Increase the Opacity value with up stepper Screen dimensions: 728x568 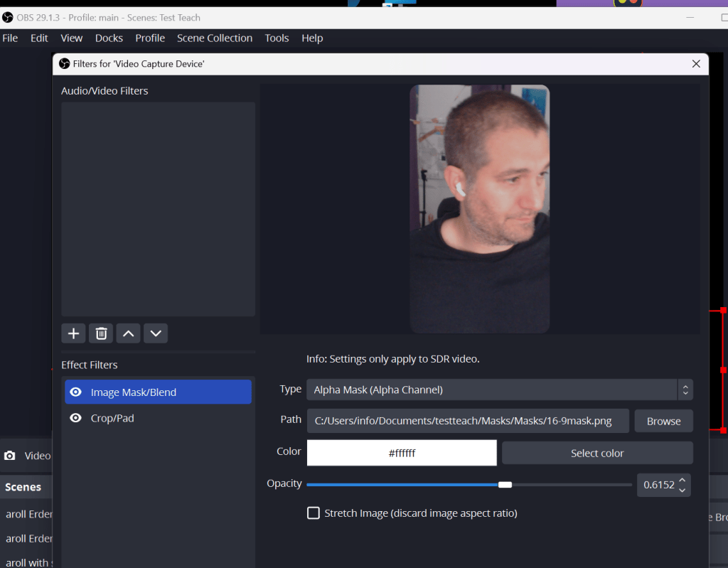682,481
